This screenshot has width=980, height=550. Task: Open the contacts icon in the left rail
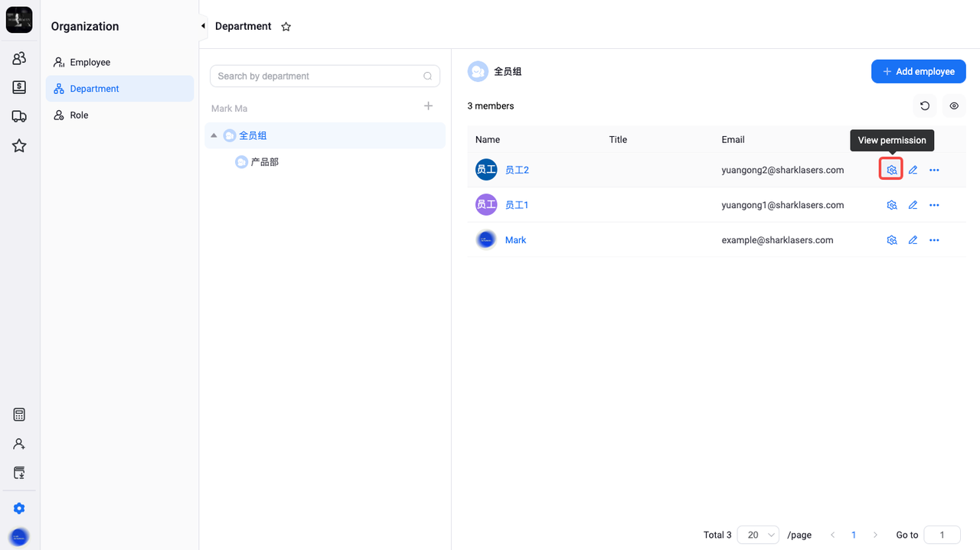point(19,58)
